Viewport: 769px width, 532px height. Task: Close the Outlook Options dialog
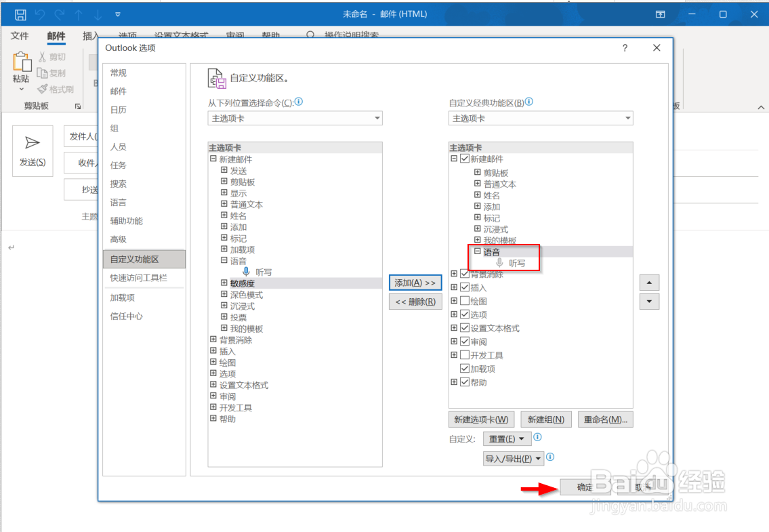click(657, 47)
